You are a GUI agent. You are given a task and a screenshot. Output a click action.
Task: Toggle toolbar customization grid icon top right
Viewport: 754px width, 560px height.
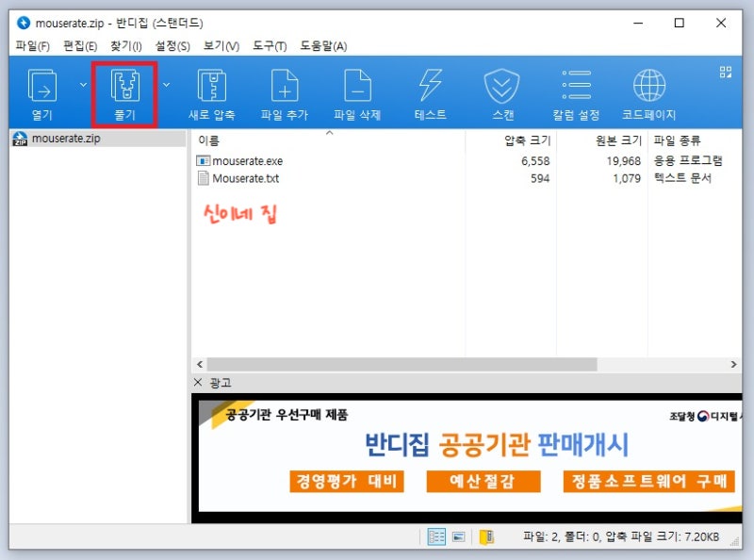point(726,71)
